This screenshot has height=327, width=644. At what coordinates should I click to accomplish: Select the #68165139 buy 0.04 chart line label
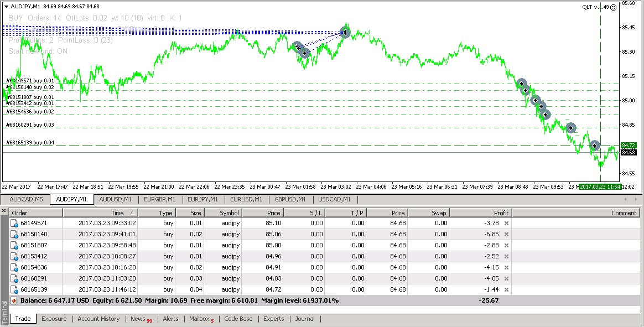[x=29, y=143]
